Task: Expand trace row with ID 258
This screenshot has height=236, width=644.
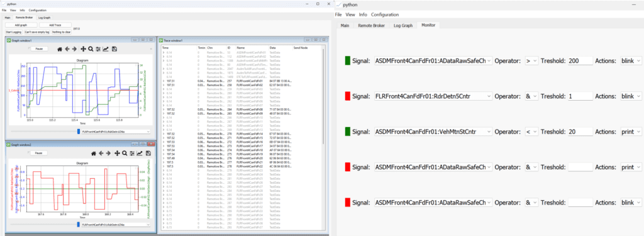Action: coord(164,85)
